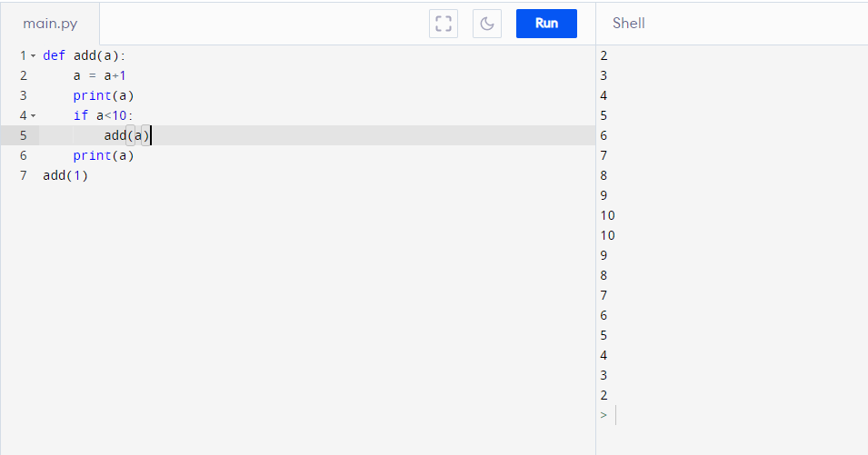Click the first 2 in shell output

click(x=604, y=55)
